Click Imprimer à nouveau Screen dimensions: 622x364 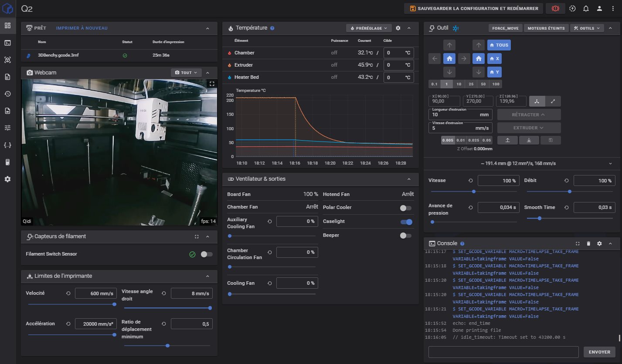point(82,28)
